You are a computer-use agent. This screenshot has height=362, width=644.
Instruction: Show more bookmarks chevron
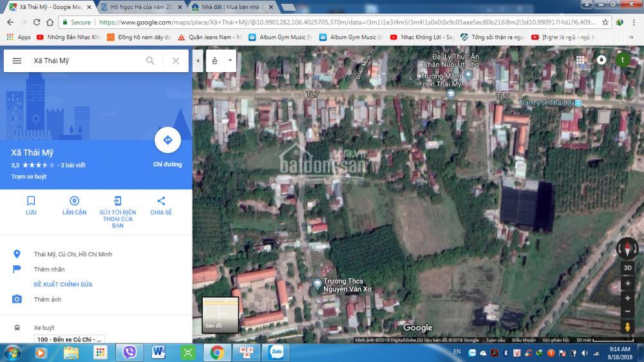[x=631, y=37]
